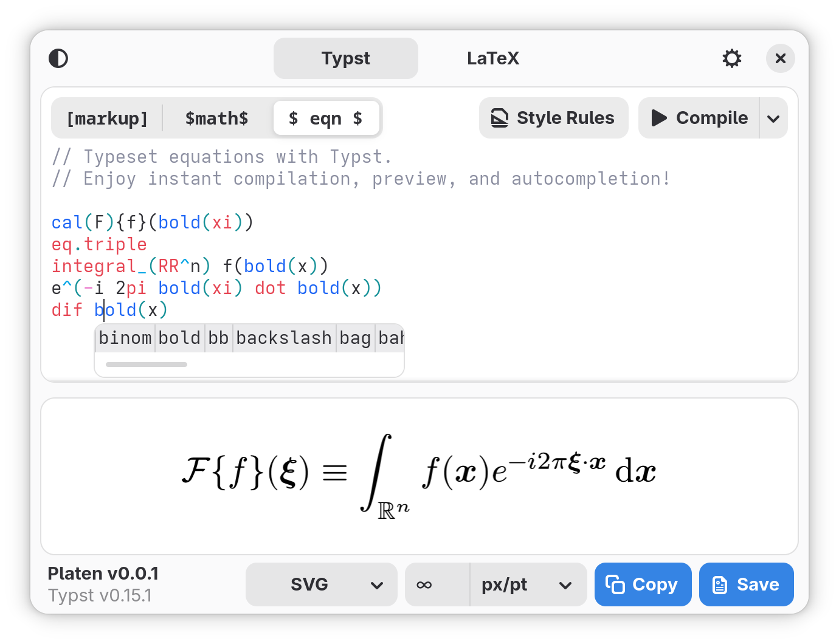Toggle dark/light theme icon
Image resolution: width=839 pixels, height=644 pixels.
coord(58,58)
